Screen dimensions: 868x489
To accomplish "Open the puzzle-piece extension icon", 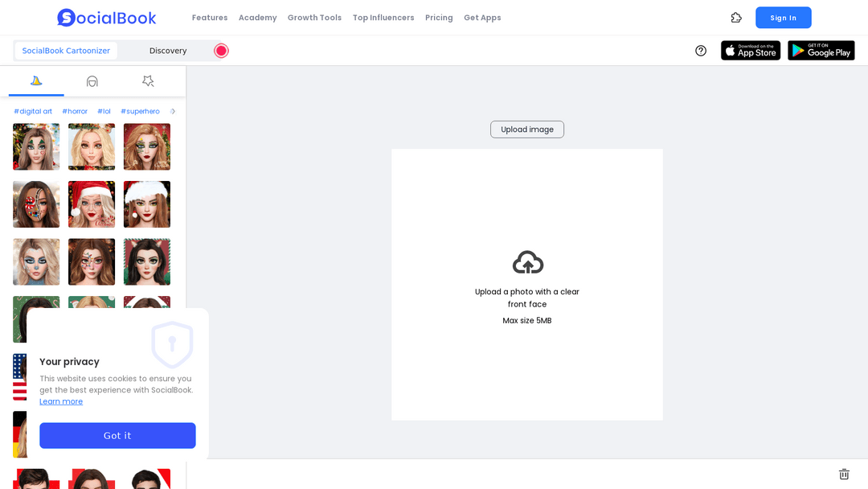I will (735, 18).
